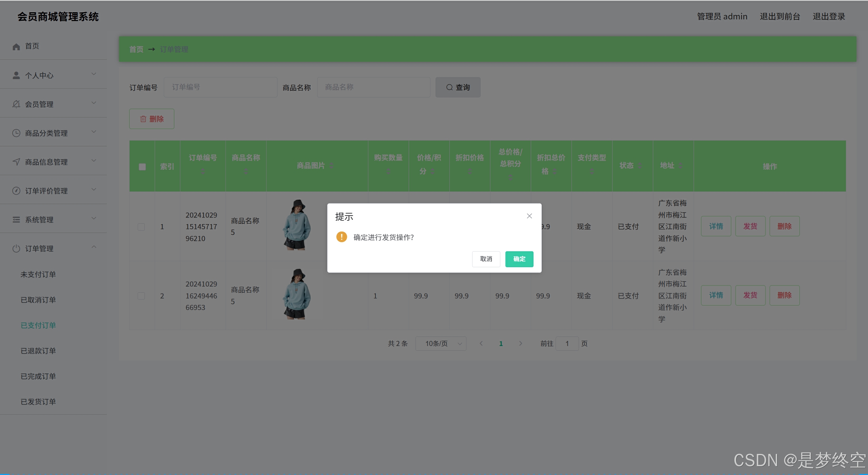Click the clock icon beside 商品分类管理
The width and height of the screenshot is (868, 475).
16,133
